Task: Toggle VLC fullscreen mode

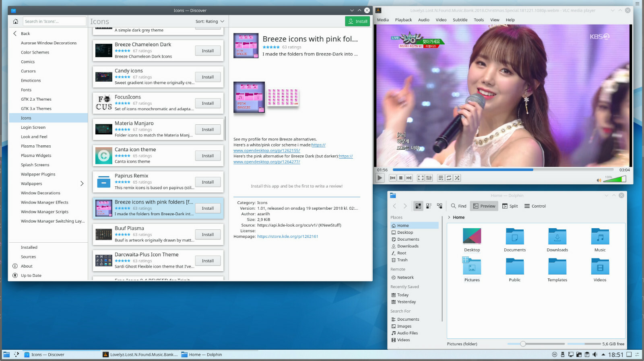Action: coord(421,178)
